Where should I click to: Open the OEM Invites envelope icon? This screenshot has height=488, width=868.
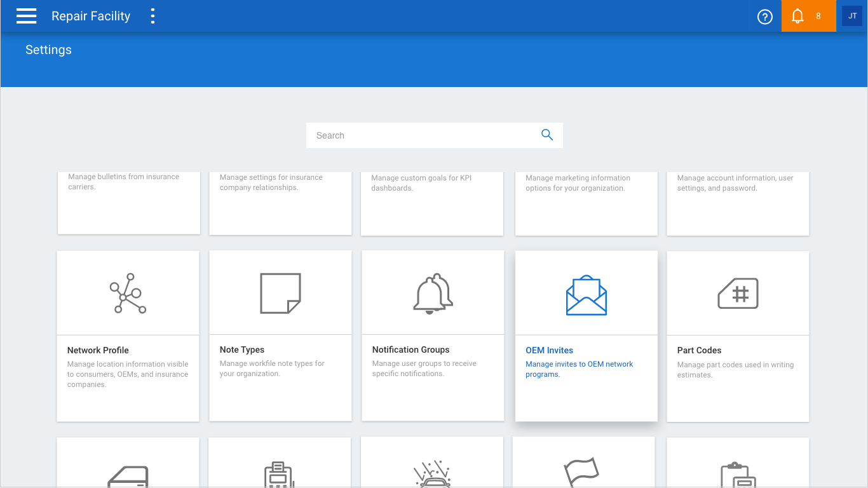pyautogui.click(x=587, y=295)
